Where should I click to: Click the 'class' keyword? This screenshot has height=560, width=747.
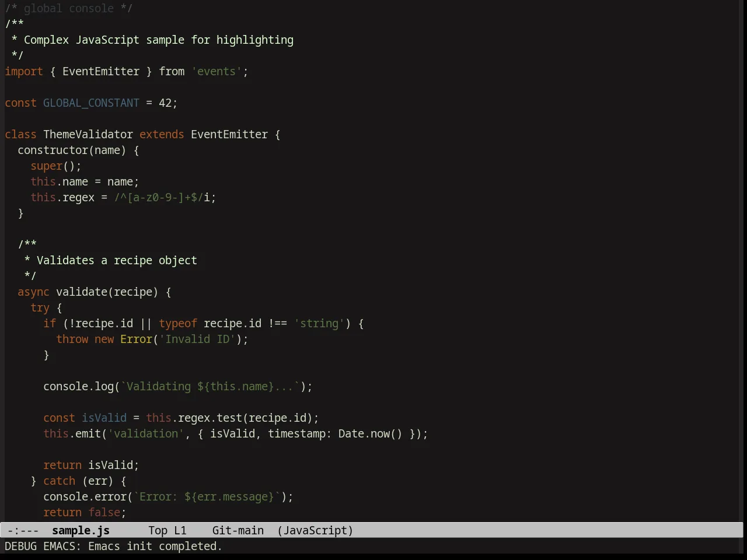[20, 134]
